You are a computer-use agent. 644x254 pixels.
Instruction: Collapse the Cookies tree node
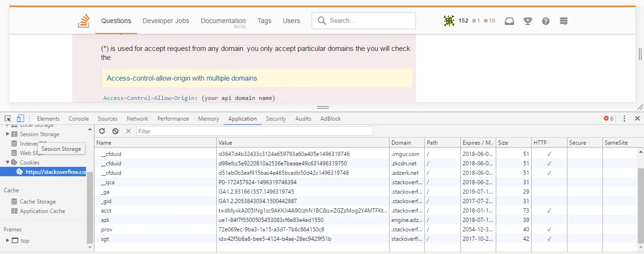tap(8, 163)
